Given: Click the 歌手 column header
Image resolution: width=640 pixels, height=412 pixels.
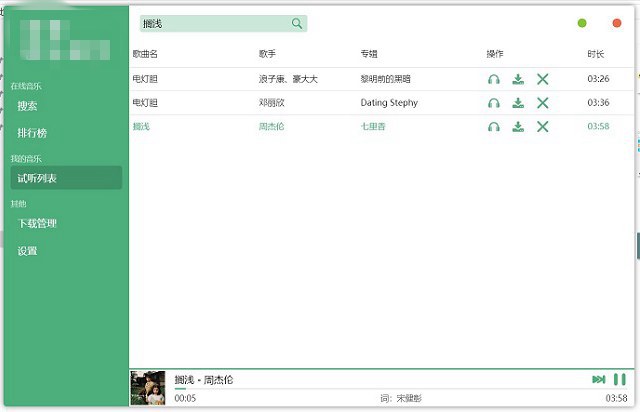Looking at the screenshot, I should click(x=267, y=54).
